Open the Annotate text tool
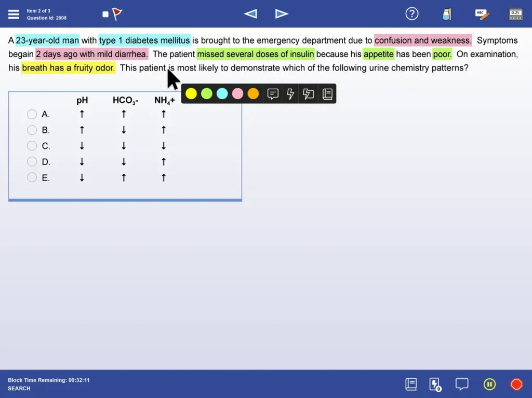This screenshot has height=398, width=532. (482, 14)
